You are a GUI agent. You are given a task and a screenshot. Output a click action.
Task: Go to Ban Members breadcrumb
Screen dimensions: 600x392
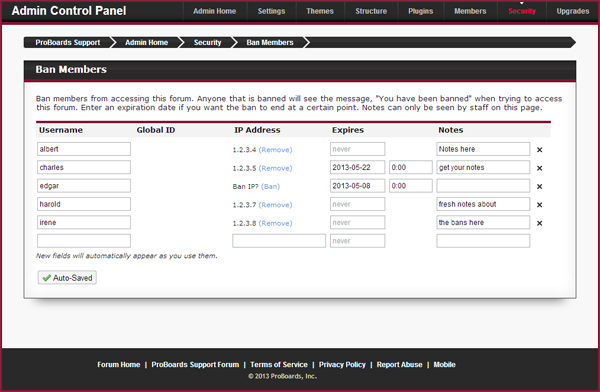270,42
